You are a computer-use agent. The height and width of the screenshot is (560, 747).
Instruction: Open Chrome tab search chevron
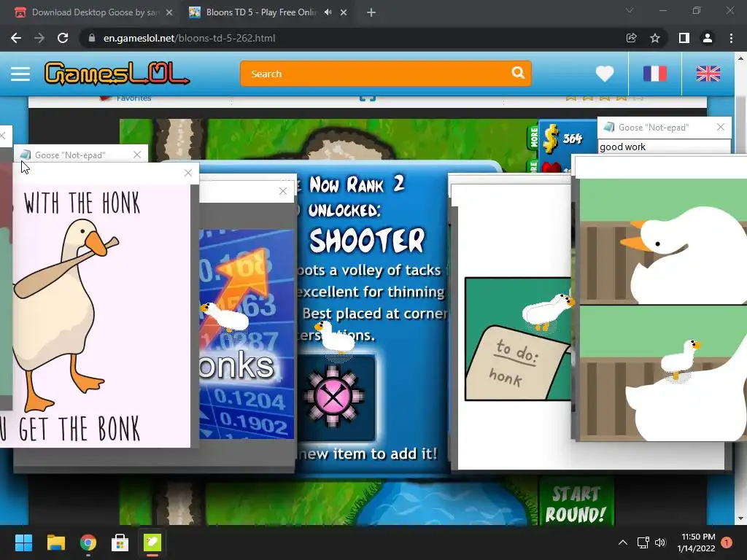click(630, 10)
